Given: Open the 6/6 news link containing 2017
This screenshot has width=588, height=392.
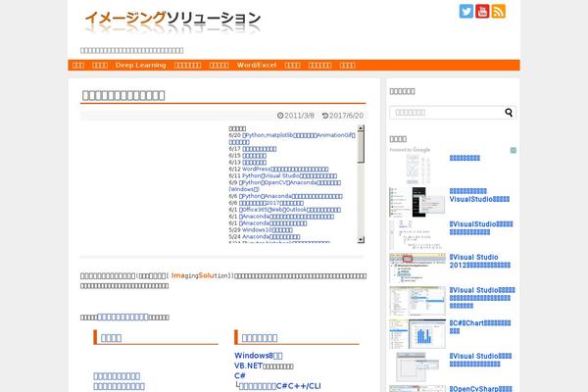Looking at the screenshot, I should click(271, 203).
